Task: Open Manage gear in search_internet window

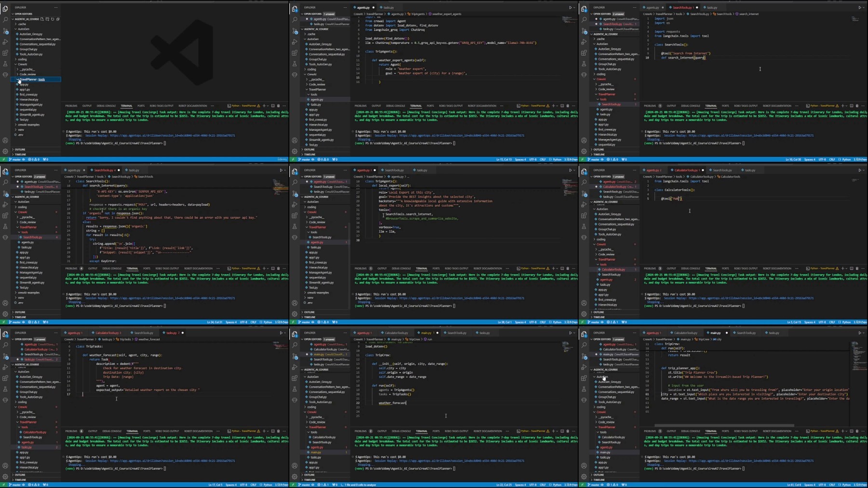Action: (584, 152)
